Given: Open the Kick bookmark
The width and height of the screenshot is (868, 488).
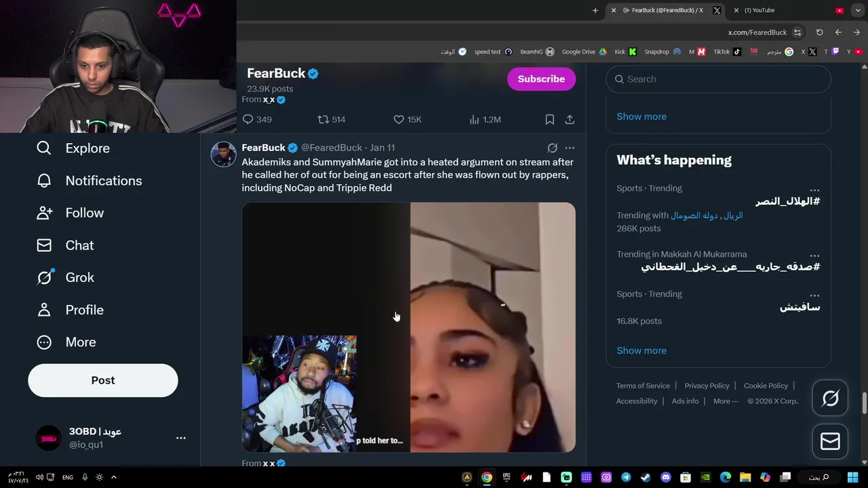Looking at the screenshot, I should click(625, 52).
